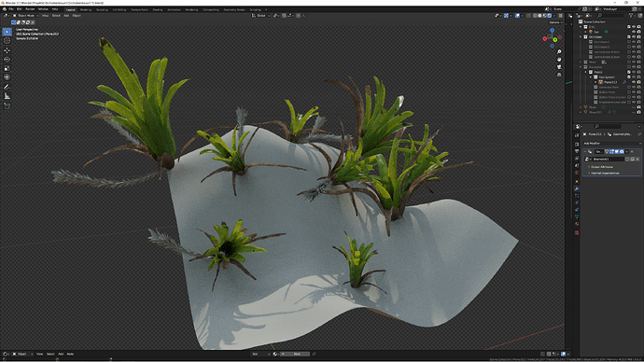Switch to the Modeling workspace tab
Image resolution: width=644 pixels, height=362 pixels.
point(86,9)
